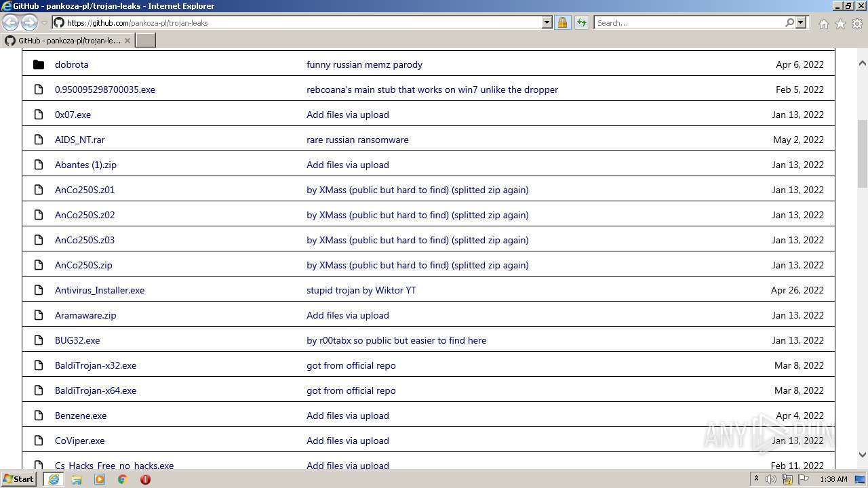This screenshot has width=868, height=488.
Task: Click the 1:38 AM system clock
Action: point(833,479)
